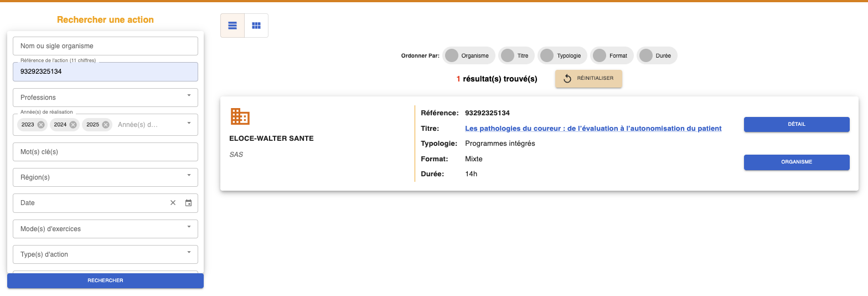Switch to list view layout

[x=232, y=25]
